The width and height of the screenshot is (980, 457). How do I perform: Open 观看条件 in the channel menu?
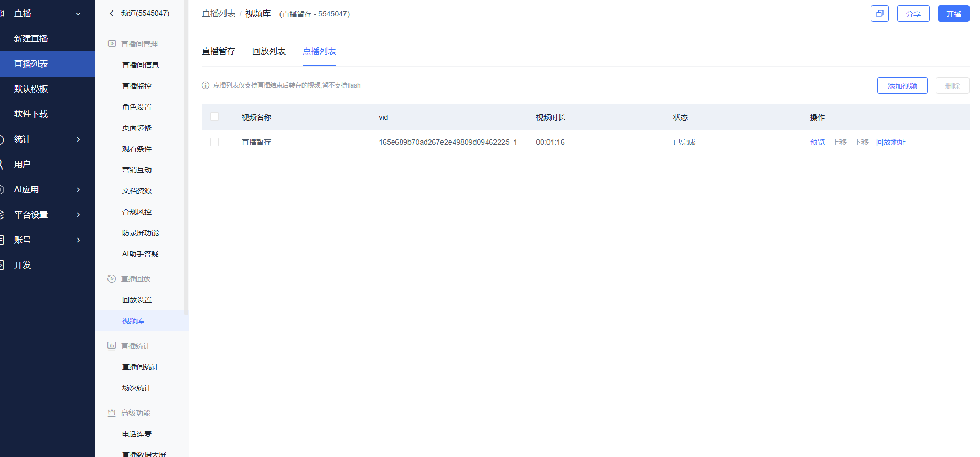tap(137, 149)
